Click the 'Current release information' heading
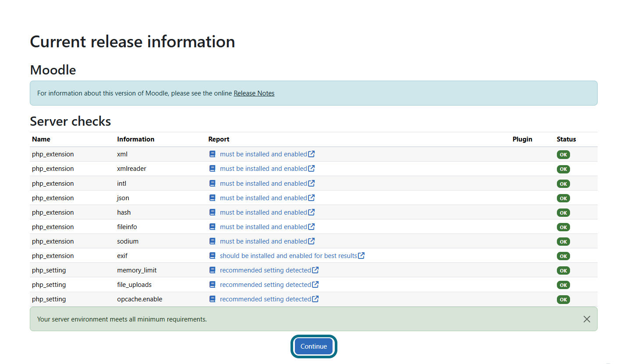627x364 pixels. (x=132, y=42)
